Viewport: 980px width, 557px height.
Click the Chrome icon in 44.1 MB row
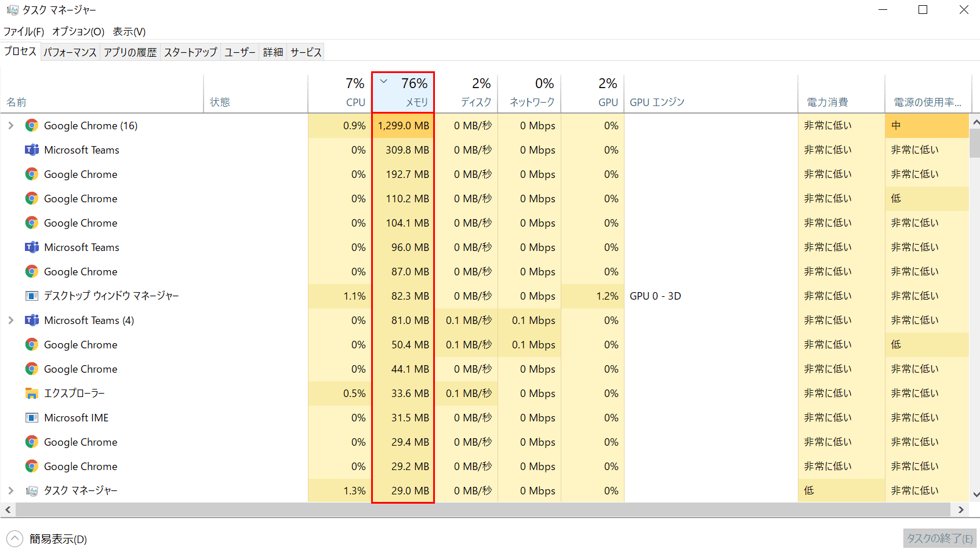tap(32, 369)
